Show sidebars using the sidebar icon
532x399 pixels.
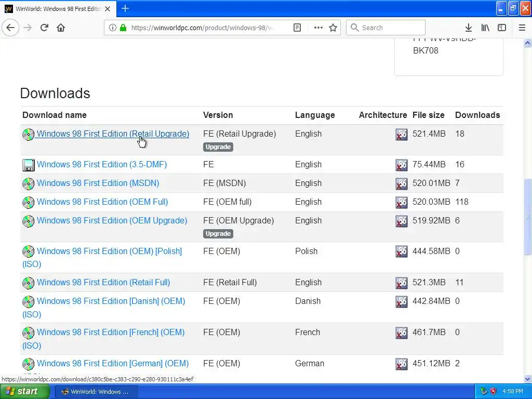tap(502, 28)
